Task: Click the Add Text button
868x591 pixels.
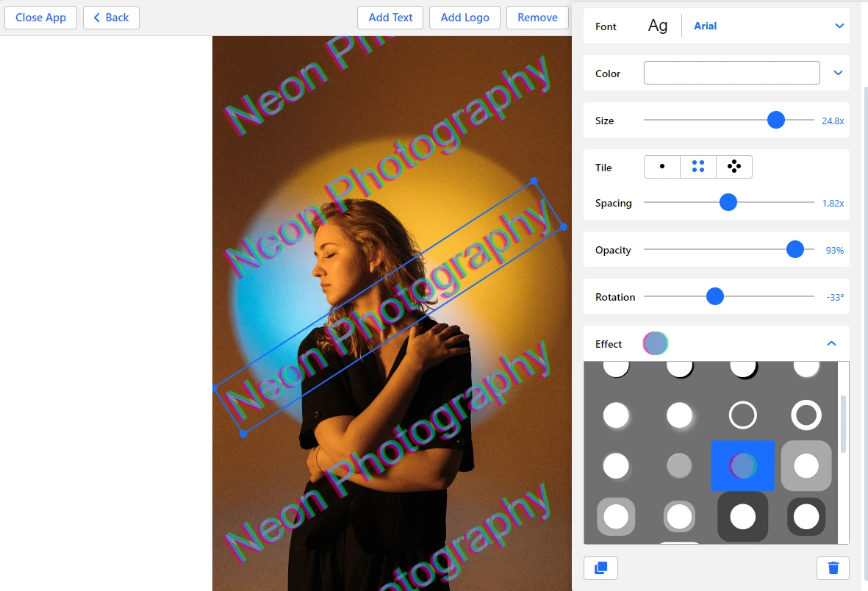Action: (x=390, y=17)
